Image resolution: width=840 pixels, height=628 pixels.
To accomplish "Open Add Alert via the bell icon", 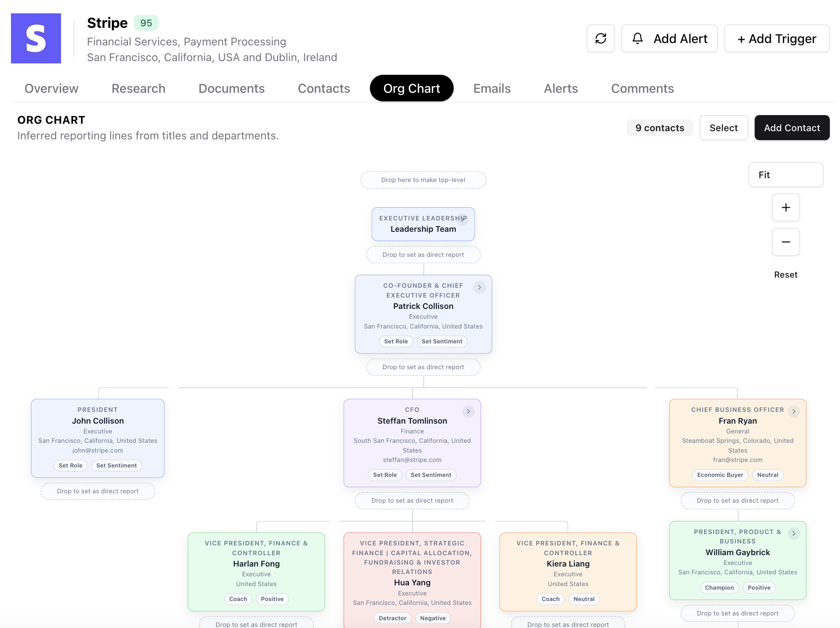I will (637, 38).
